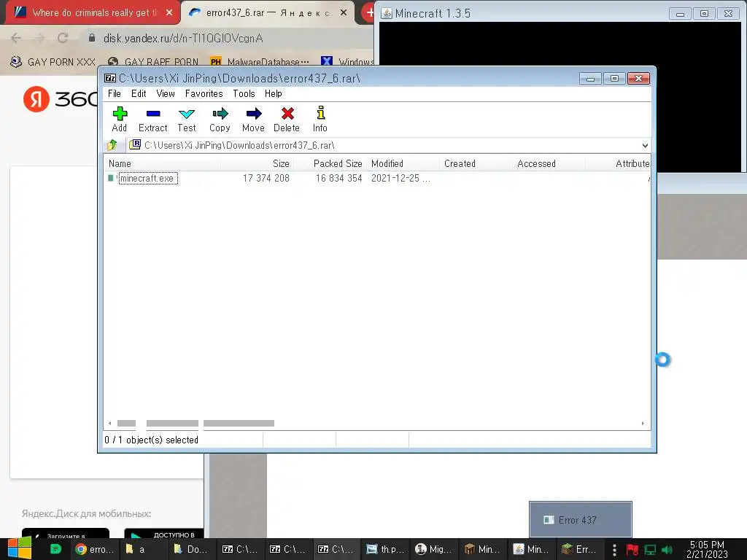
Task: Sort by the Modified column header
Action: coord(403,163)
